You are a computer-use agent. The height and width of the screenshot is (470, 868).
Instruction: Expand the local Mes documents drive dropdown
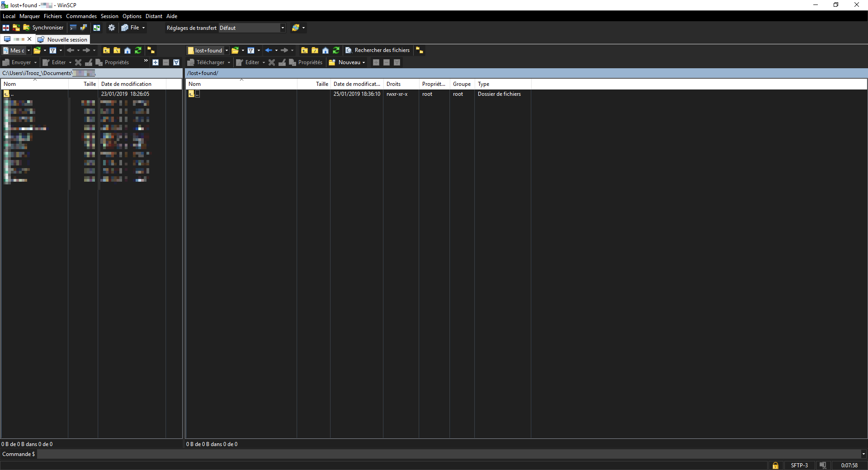[x=28, y=50]
